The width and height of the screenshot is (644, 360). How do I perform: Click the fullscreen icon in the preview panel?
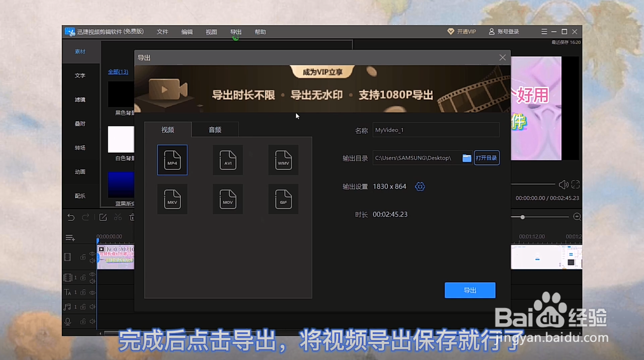pyautogui.click(x=575, y=185)
